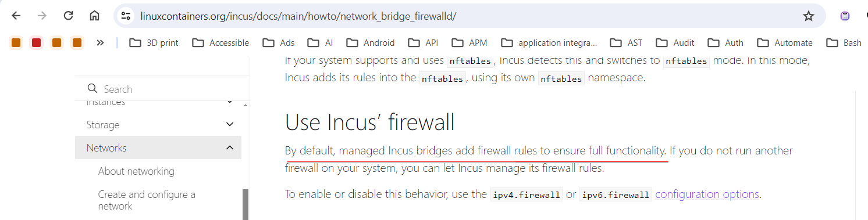Open the red bookmark favicon
Screen dimensions: 868x220
point(36,42)
